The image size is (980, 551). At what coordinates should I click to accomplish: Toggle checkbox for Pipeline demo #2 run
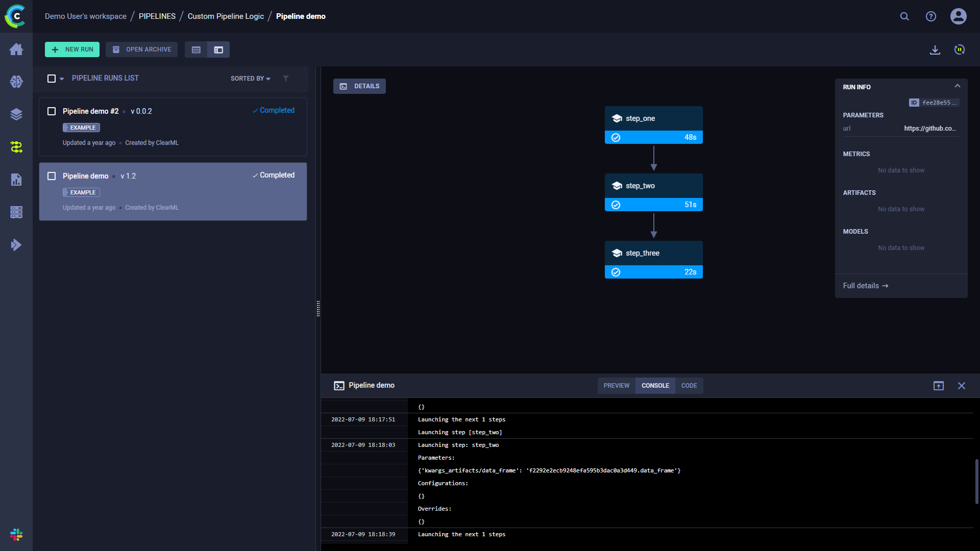[x=51, y=111]
